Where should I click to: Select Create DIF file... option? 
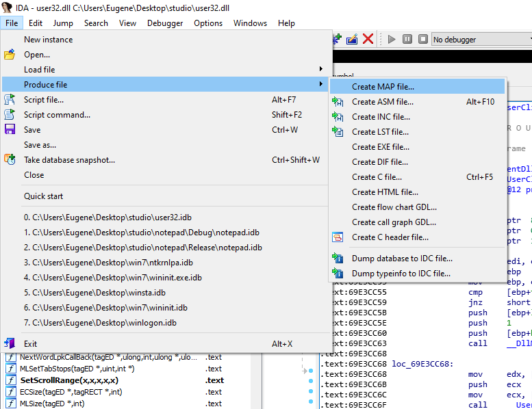(418, 162)
